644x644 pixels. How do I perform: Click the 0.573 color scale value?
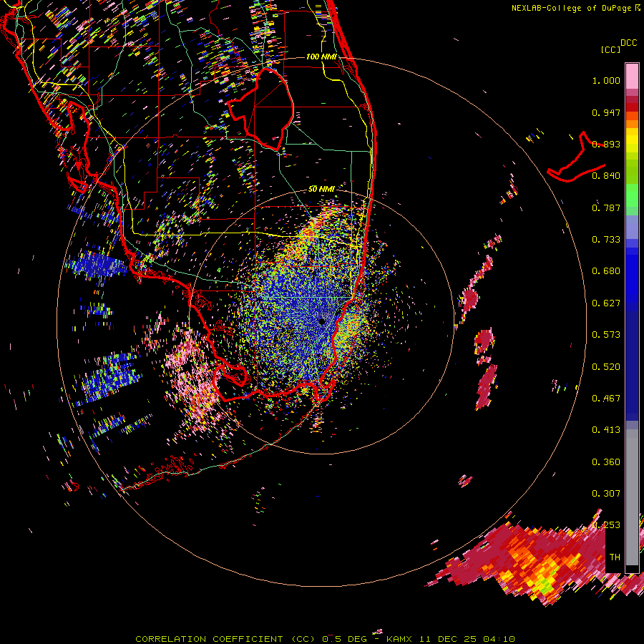coord(606,335)
